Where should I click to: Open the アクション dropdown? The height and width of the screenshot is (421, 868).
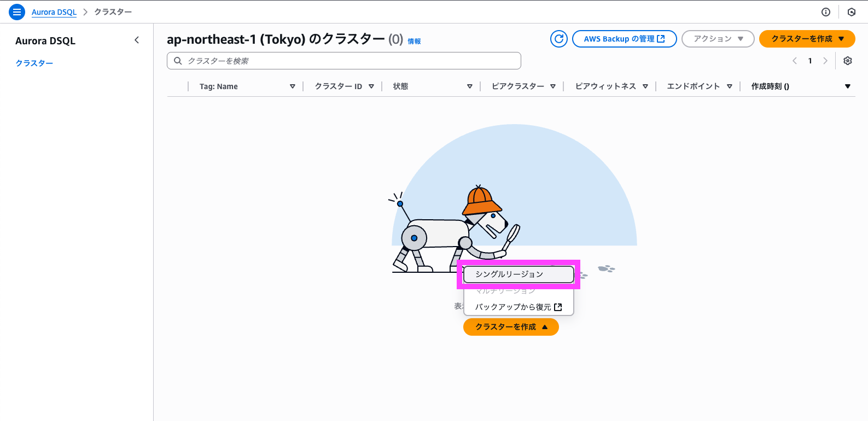(718, 39)
